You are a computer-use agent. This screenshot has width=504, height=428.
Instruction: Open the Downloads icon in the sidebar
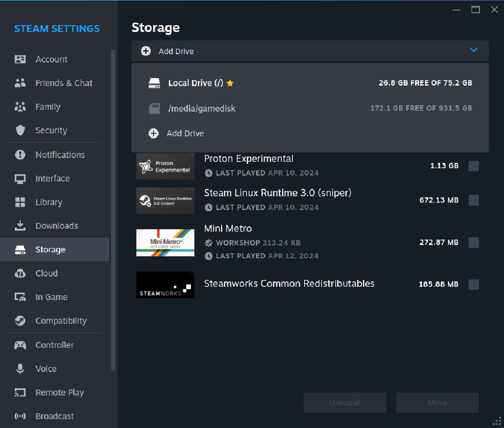click(x=20, y=226)
